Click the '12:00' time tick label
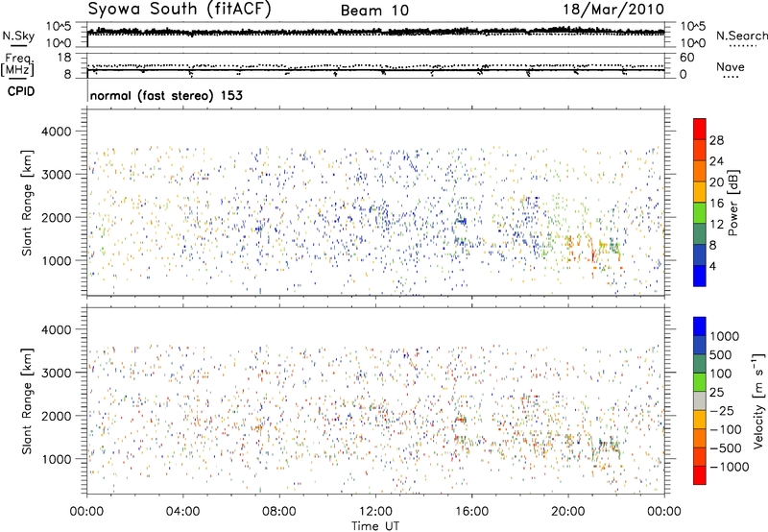This screenshot has height=532, width=768. pos(375,512)
